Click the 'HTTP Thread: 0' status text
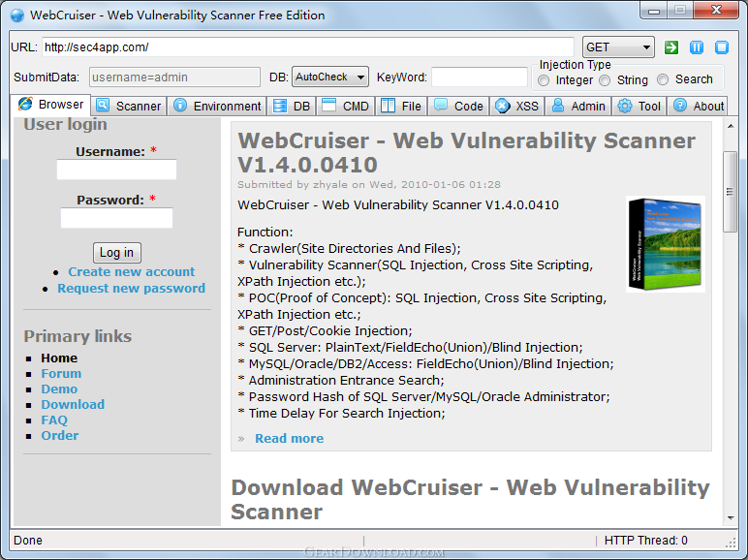This screenshot has height=560, width=748. click(646, 541)
